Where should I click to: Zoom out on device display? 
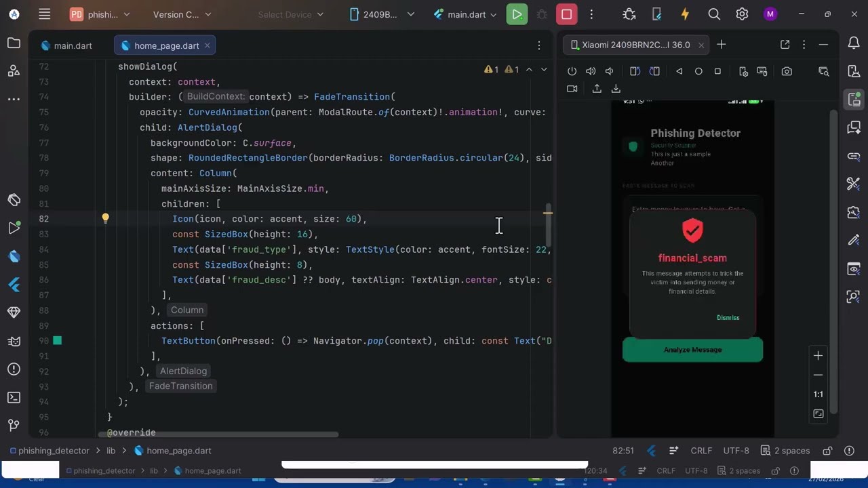point(818,375)
